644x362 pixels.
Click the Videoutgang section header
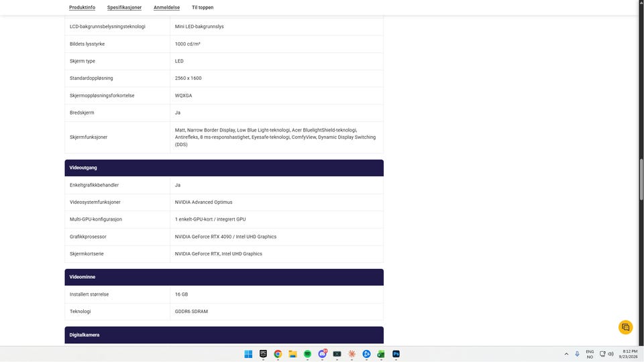point(224,168)
